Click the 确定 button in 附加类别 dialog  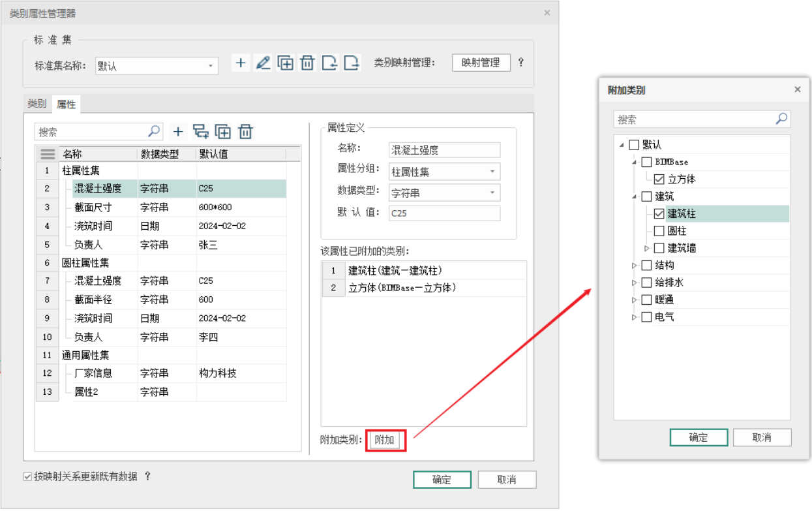(x=698, y=437)
